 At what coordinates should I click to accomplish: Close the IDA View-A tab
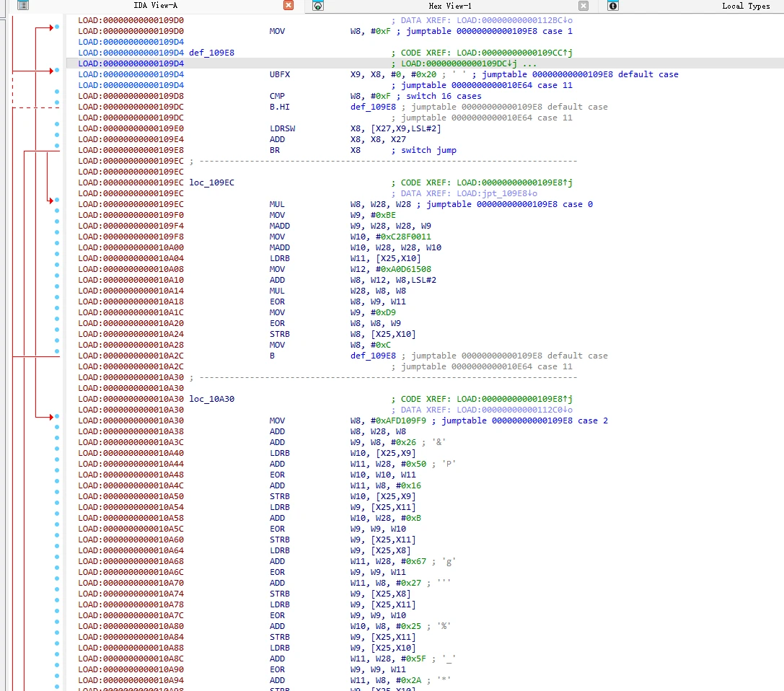pyautogui.click(x=289, y=6)
